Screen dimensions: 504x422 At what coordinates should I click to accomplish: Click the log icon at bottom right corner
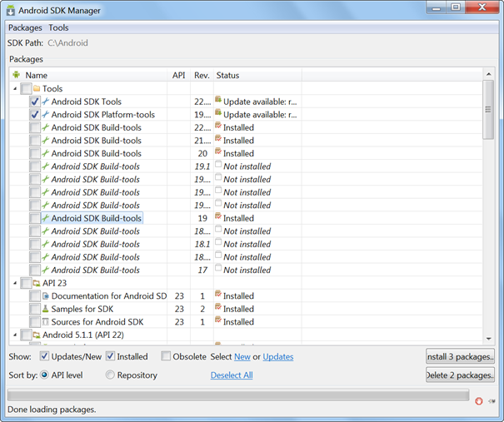point(492,401)
